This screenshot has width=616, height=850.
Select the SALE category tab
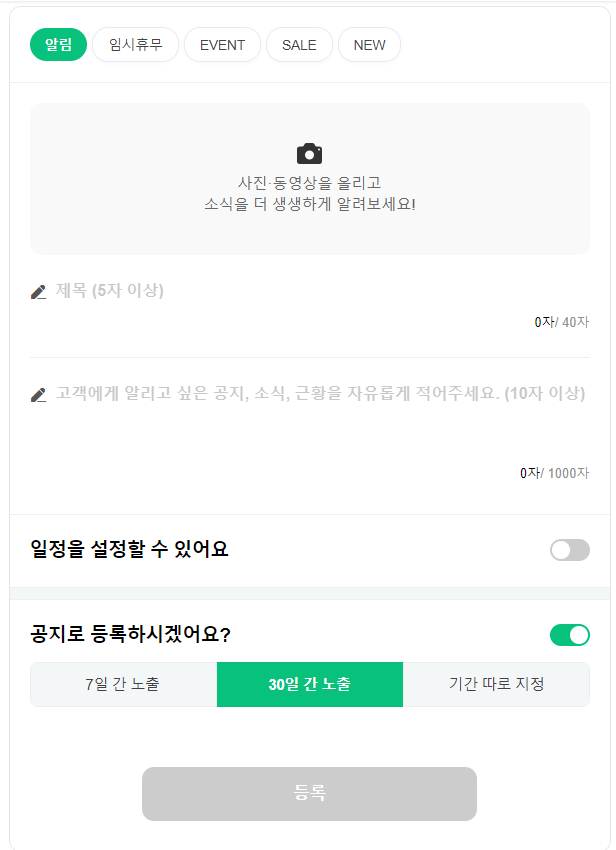299,44
